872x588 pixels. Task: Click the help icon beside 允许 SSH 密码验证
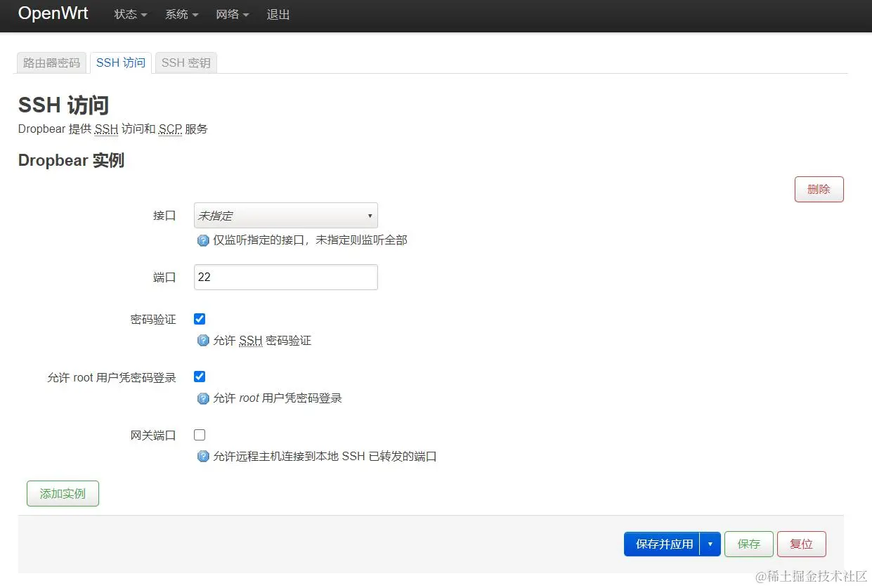[x=203, y=341]
